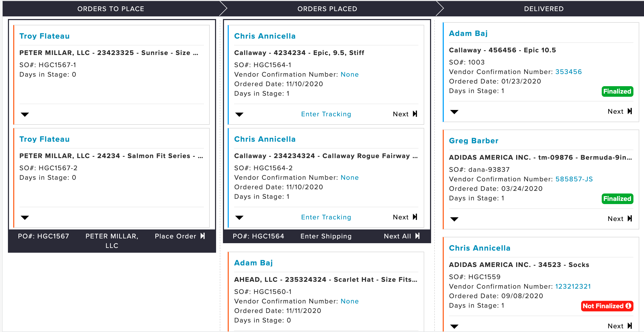Open the Orders Placed stage header
644x332 pixels.
coord(327,9)
